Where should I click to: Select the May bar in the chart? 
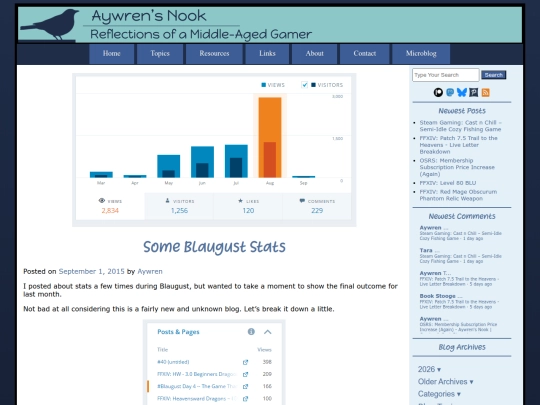[169, 166]
